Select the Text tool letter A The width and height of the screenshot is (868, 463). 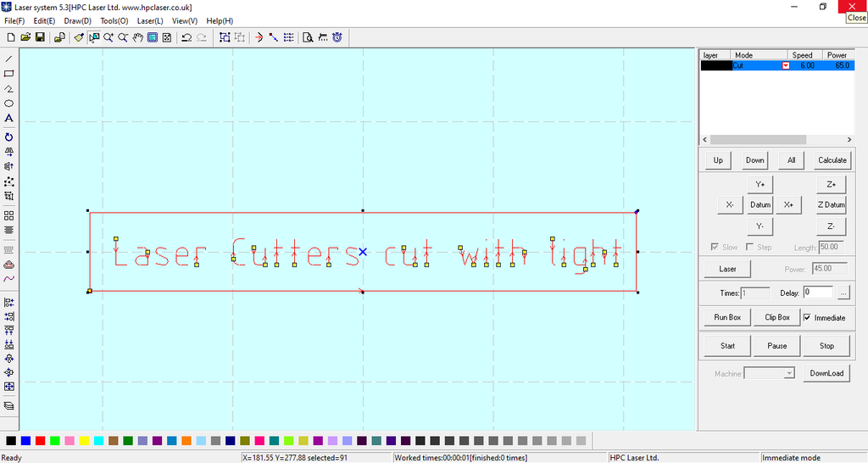[x=8, y=118]
